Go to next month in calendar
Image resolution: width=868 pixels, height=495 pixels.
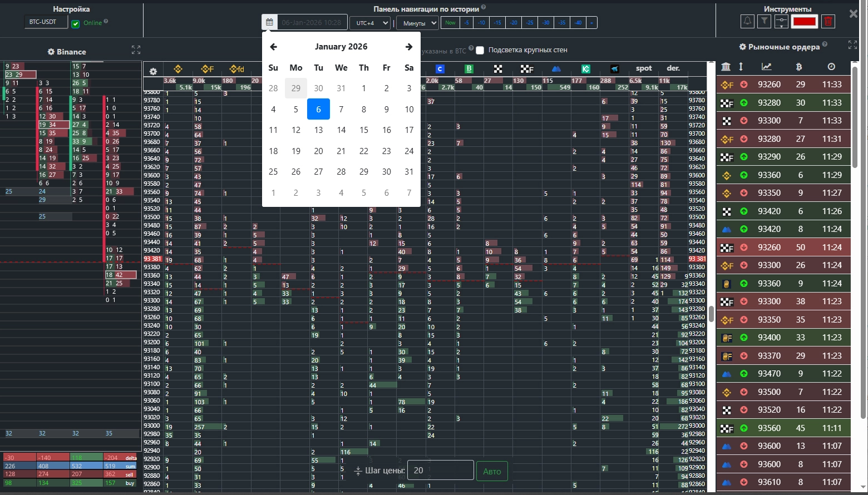(x=409, y=47)
